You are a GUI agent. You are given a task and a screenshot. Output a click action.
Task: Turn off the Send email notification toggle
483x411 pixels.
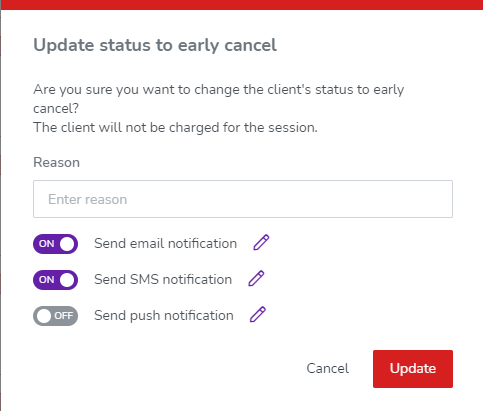coord(55,244)
